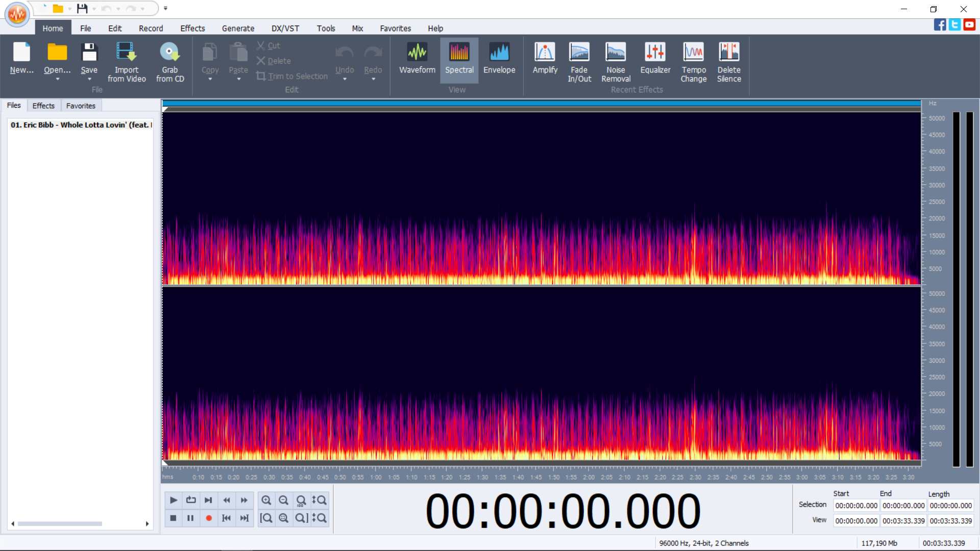The height and width of the screenshot is (551, 980).
Task: Open the File ribbon tab
Action: tap(85, 29)
